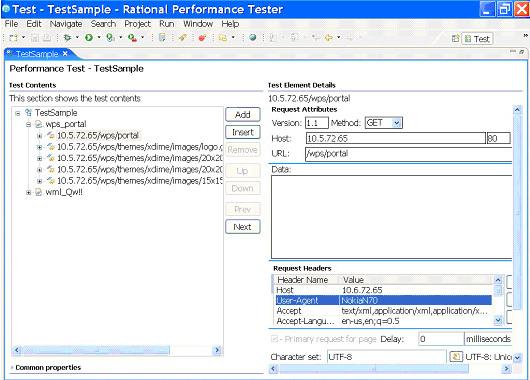530x380 pixels.
Task: Click the 10.5.72.65/wps/portal request icon
Action: (x=51, y=135)
